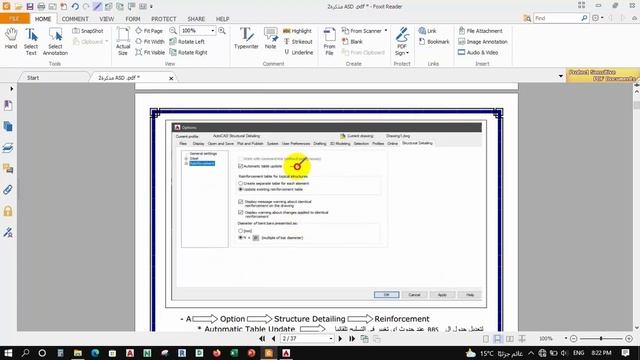Switch to continuous page layout
The width and height of the screenshot is (640, 360).
(498, 339)
